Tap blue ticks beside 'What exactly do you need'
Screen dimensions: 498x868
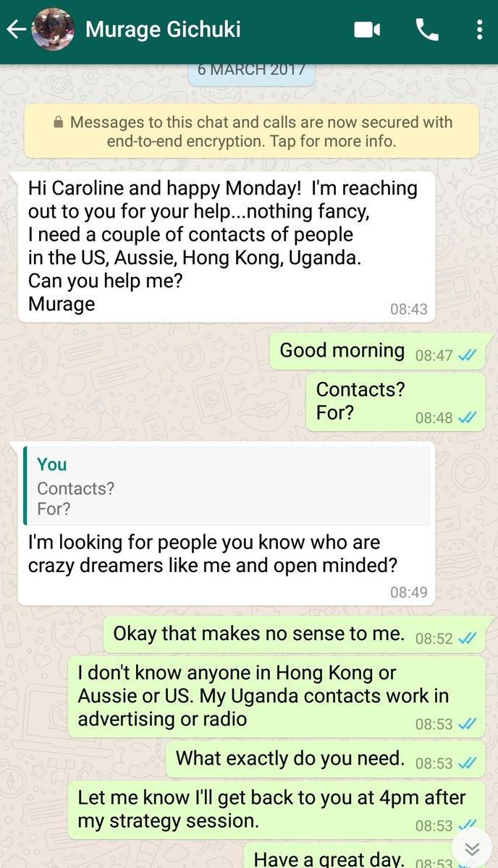[467, 762]
